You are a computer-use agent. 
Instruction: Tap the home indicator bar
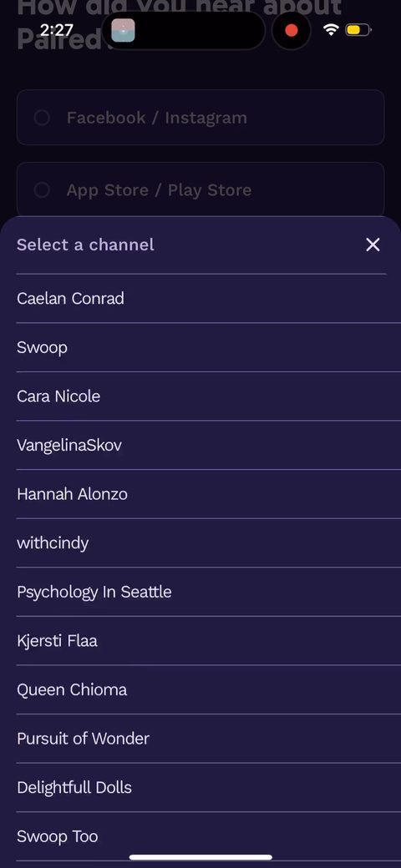click(200, 857)
